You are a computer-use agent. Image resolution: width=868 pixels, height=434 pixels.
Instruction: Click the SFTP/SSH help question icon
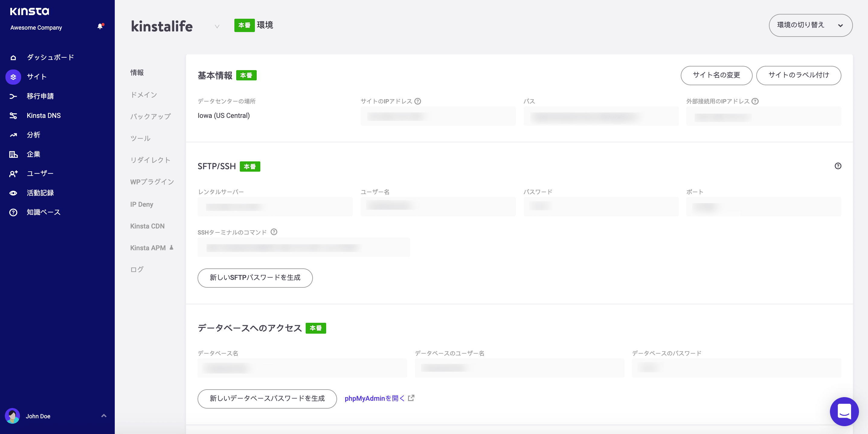(838, 166)
